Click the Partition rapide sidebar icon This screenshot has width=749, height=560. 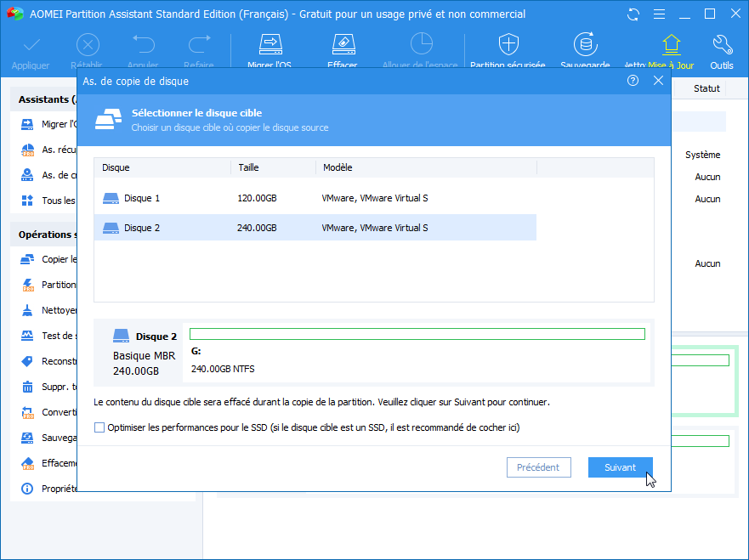[x=27, y=285]
